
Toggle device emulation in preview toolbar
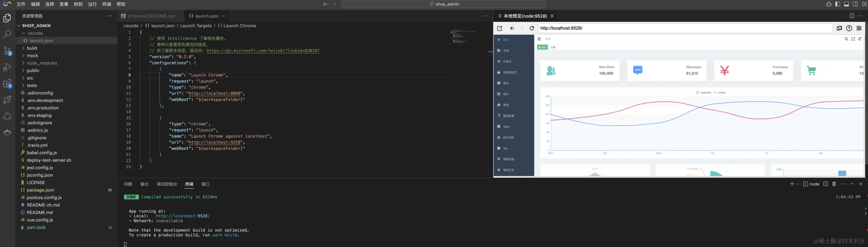pos(839,28)
